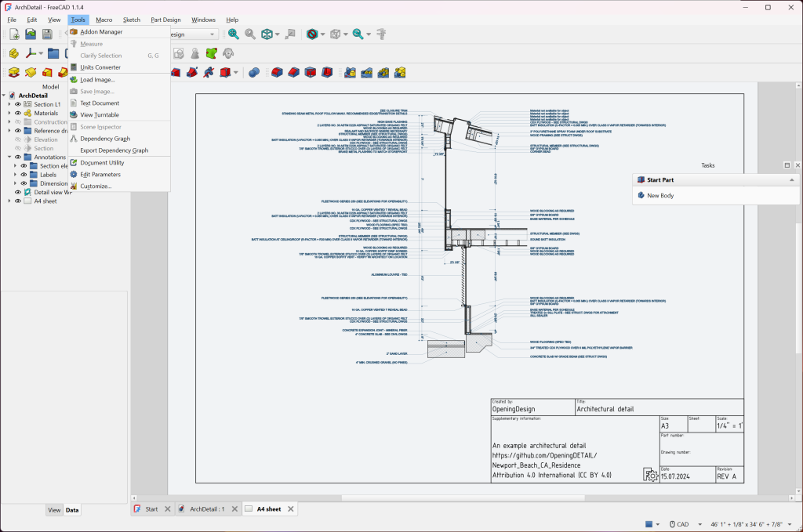Screen dimensions: 803x532
Task: Collapse the Start Part task section
Action: 792,180
